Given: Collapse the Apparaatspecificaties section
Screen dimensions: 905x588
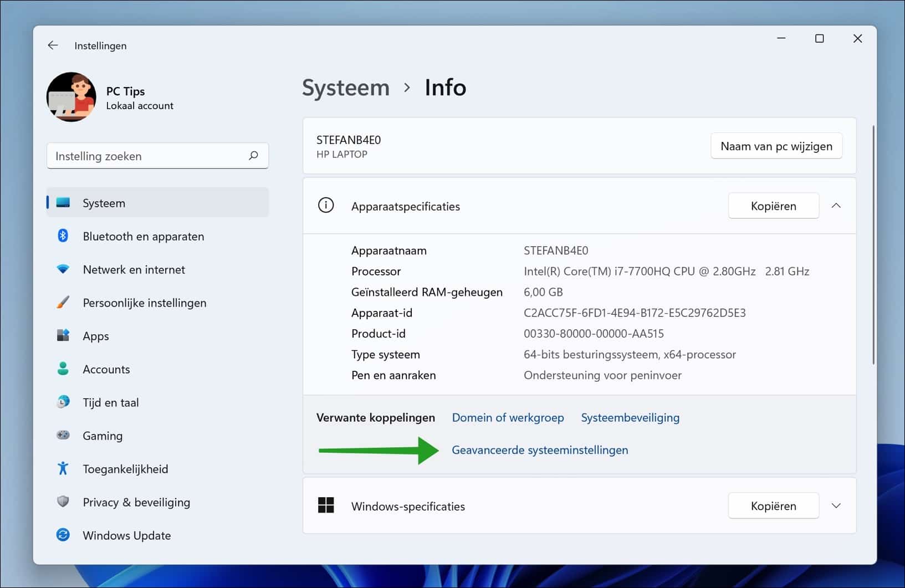Looking at the screenshot, I should click(x=836, y=206).
